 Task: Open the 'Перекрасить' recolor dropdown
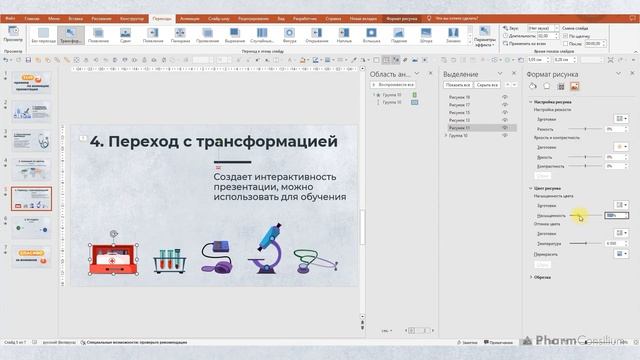tap(621, 254)
